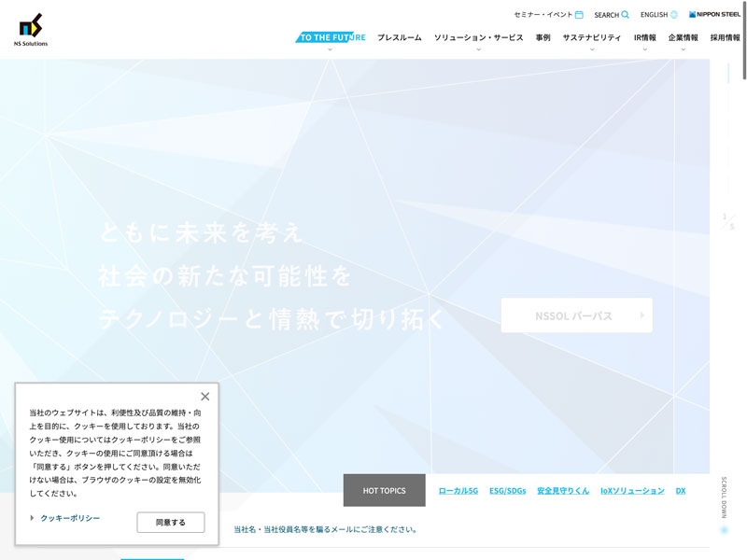The height and width of the screenshot is (560, 747).
Task: Open the ローカル5G hot topic link
Action: [x=458, y=490]
